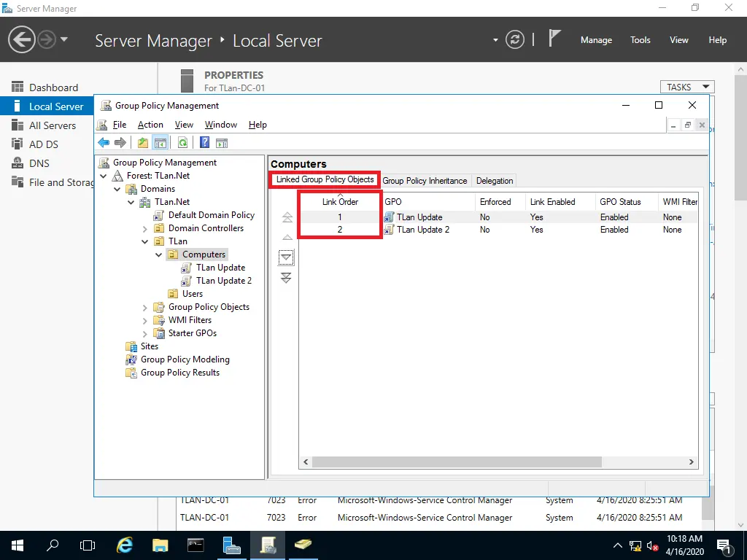
Task: Click the Up One Level folder icon
Action: pyautogui.click(x=142, y=142)
